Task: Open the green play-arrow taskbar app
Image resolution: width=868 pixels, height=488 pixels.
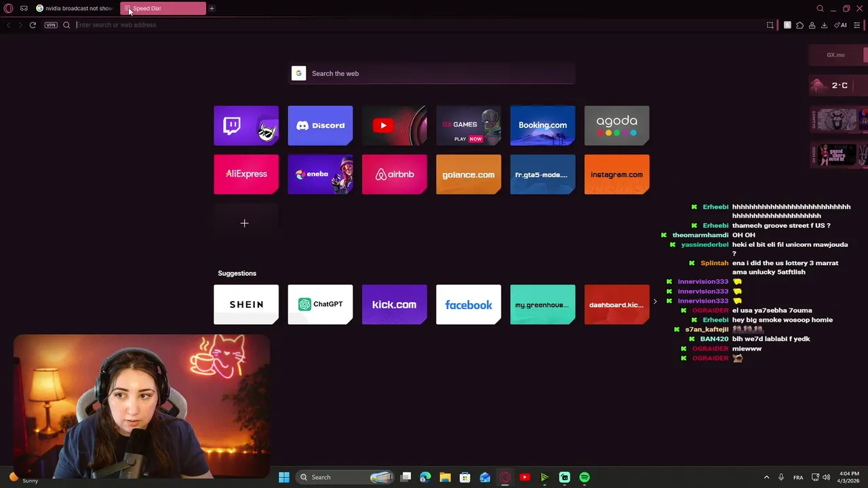Action: [545, 477]
